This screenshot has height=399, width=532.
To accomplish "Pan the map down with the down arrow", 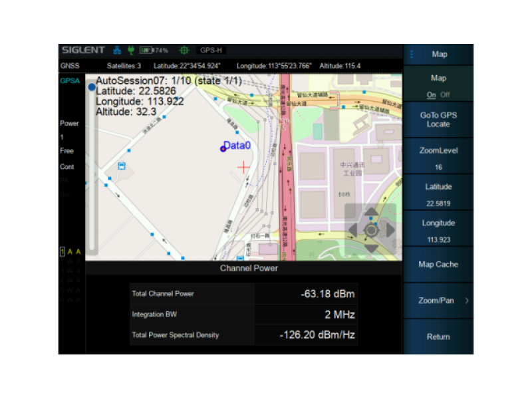I will (x=371, y=249).
